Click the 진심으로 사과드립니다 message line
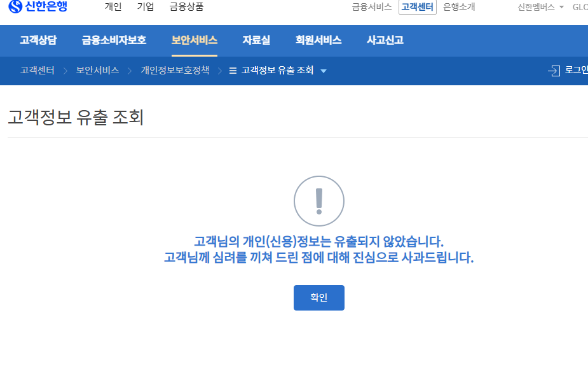The image size is (588, 392). [x=318, y=258]
